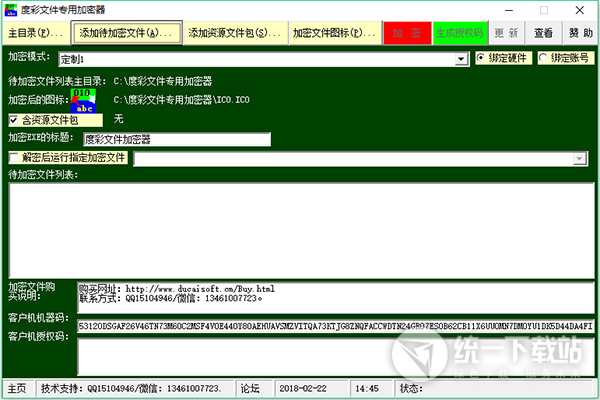Viewport: 600px width, 400px height.
Task: Click 主页 in the status bar
Action: coord(18,388)
